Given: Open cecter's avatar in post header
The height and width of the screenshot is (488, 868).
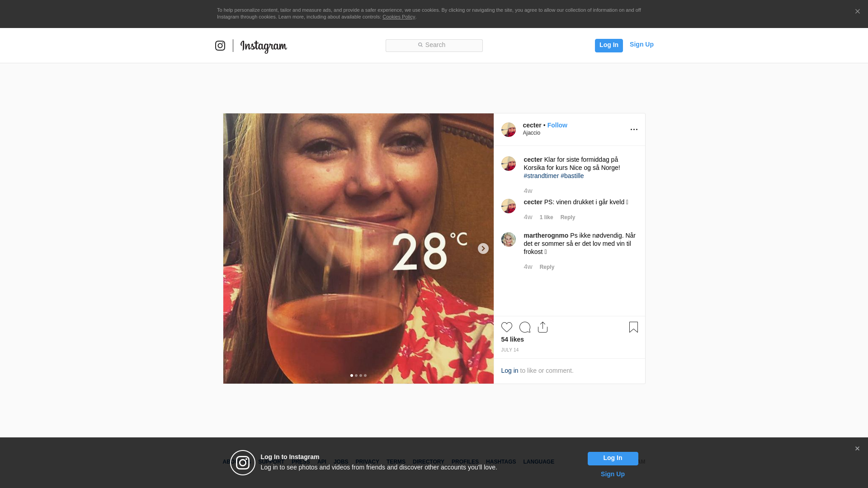Looking at the screenshot, I should pyautogui.click(x=509, y=130).
